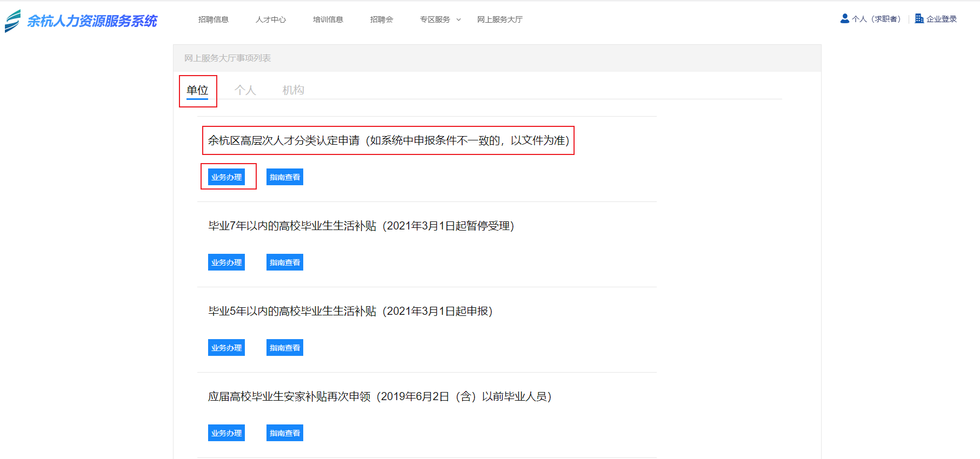This screenshot has height=459, width=980.
Task: Switch to the 机构 tab
Action: 293,90
